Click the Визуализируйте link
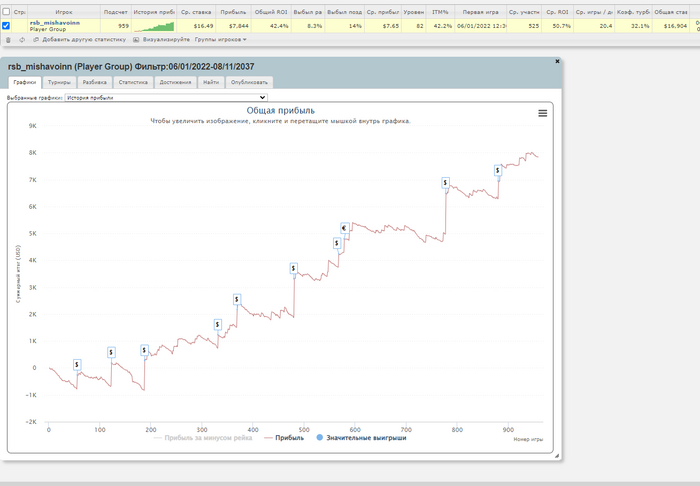 coord(166,40)
